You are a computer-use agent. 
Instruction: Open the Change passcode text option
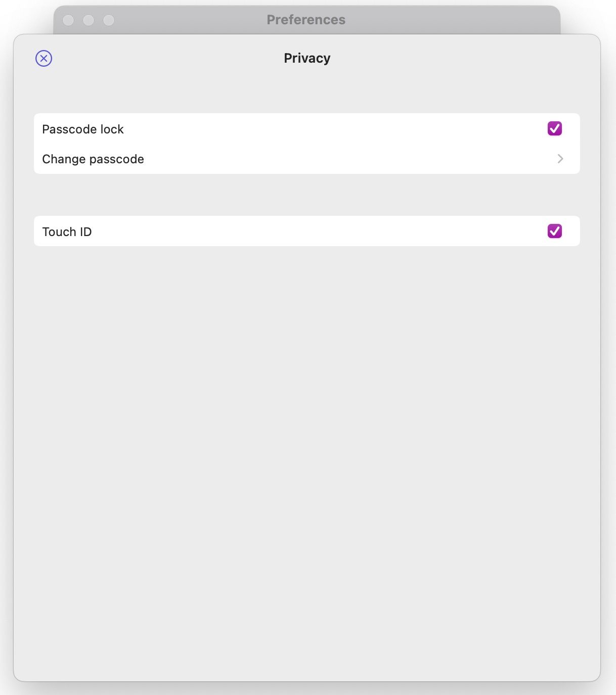click(93, 159)
